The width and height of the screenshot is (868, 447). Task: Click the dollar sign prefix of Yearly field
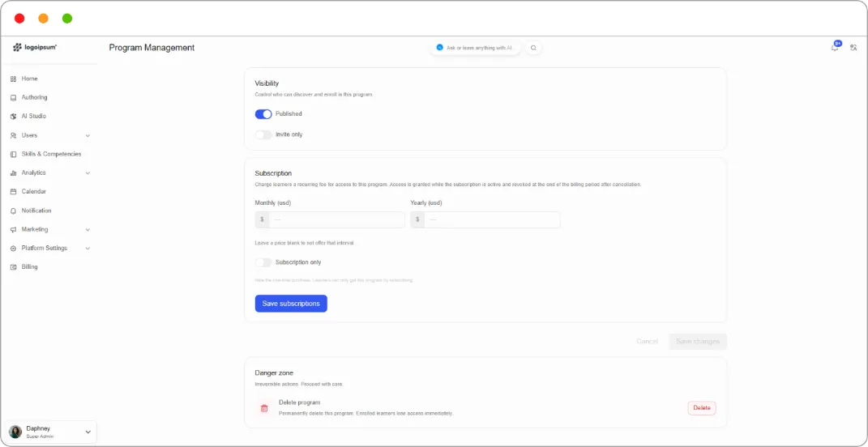point(417,219)
